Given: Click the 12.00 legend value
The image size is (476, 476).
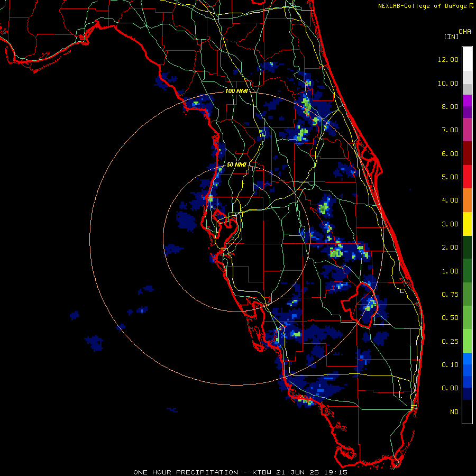Looking at the screenshot, I should click(x=448, y=59).
